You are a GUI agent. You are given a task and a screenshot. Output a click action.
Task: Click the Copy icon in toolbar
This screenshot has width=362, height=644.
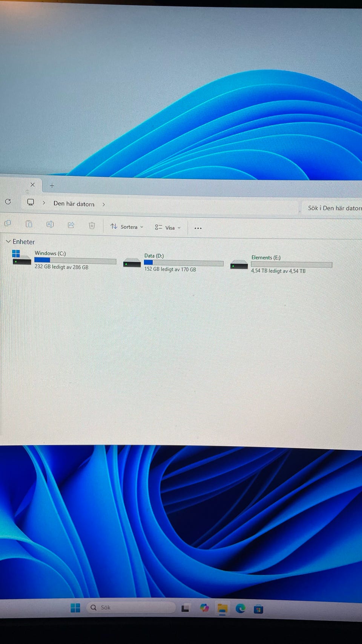[x=8, y=223]
